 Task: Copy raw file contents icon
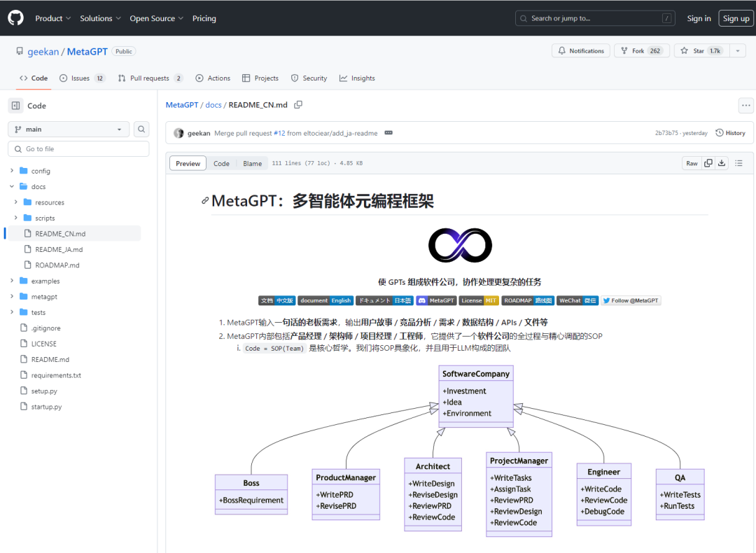point(708,163)
